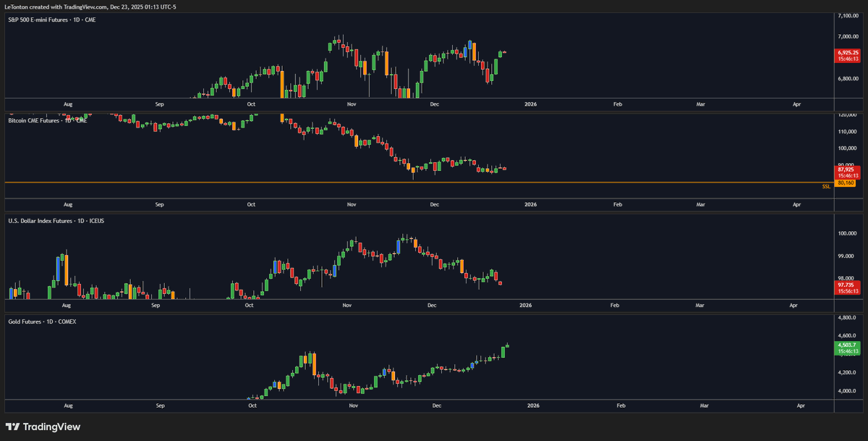The image size is (868, 441).
Task: Click Sep on the S&P 500 time axis
Action: [x=159, y=104]
